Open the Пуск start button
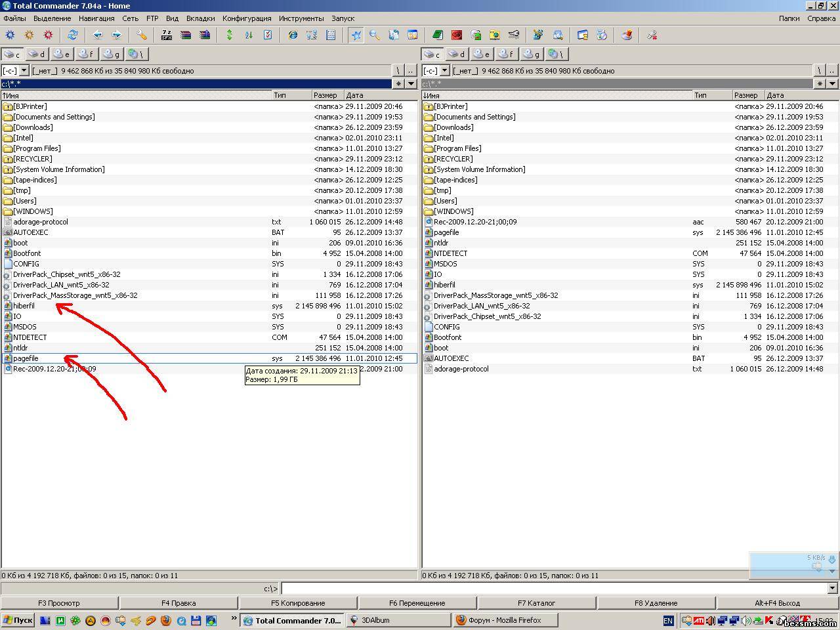The width and height of the screenshot is (840, 630). (x=18, y=620)
